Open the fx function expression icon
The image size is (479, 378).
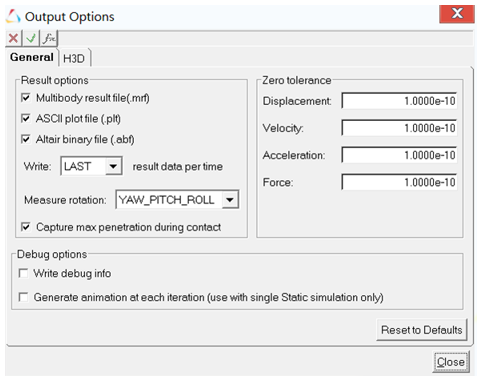pyautogui.click(x=49, y=38)
